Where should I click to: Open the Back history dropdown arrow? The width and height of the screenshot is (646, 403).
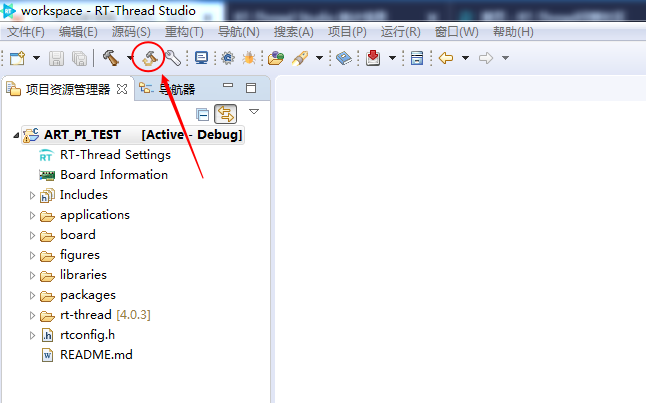(x=466, y=58)
